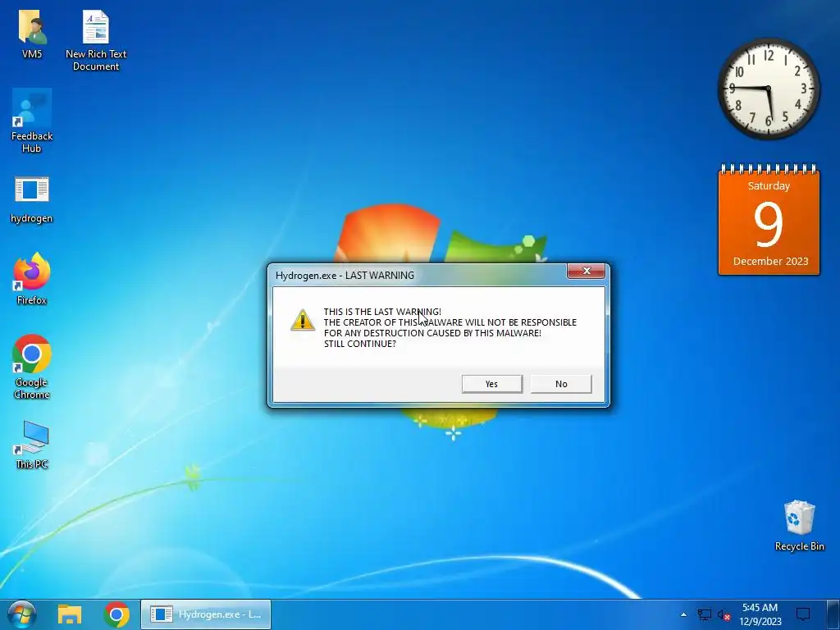The height and width of the screenshot is (630, 840).
Task: Open This PC desktop shortcut
Action: [32, 445]
